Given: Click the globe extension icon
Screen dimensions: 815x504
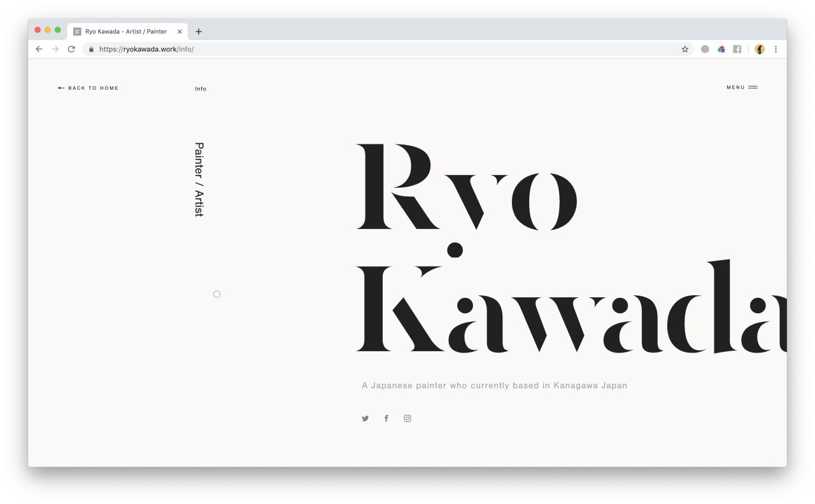Looking at the screenshot, I should 705,49.
